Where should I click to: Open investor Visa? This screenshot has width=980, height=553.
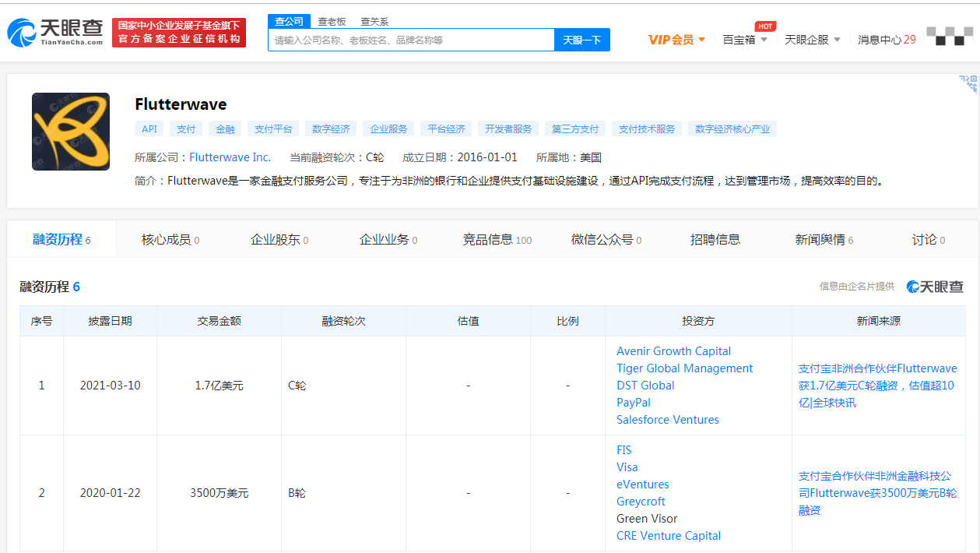point(627,467)
